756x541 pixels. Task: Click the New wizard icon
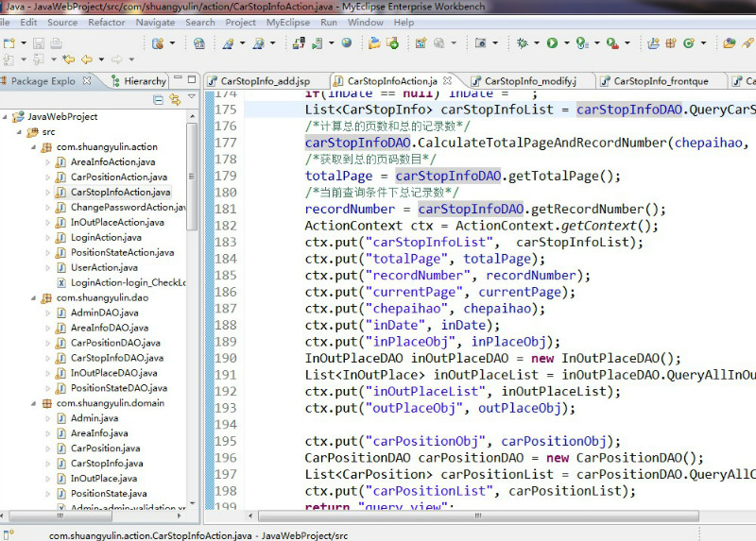pos(9,43)
